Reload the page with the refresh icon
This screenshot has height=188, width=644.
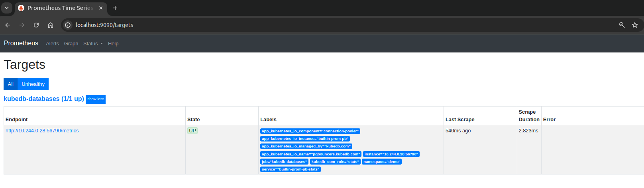coord(36,25)
